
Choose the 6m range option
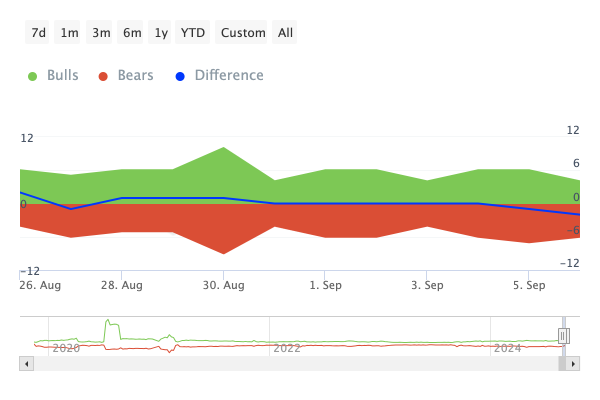click(x=132, y=33)
